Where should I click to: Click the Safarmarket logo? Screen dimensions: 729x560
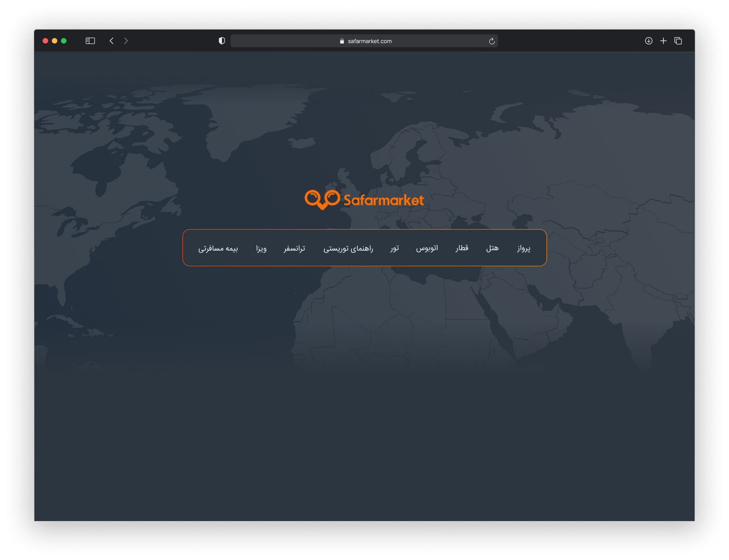(364, 200)
